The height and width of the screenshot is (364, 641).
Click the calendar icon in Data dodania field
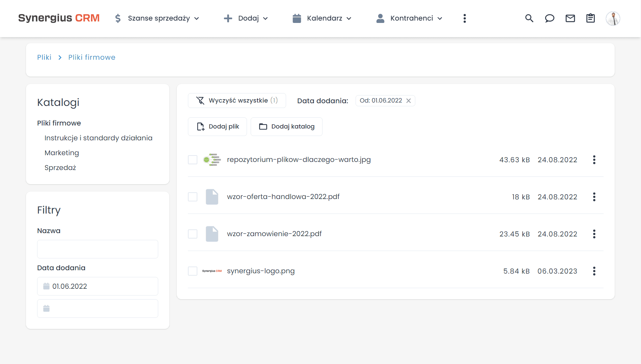click(x=46, y=286)
